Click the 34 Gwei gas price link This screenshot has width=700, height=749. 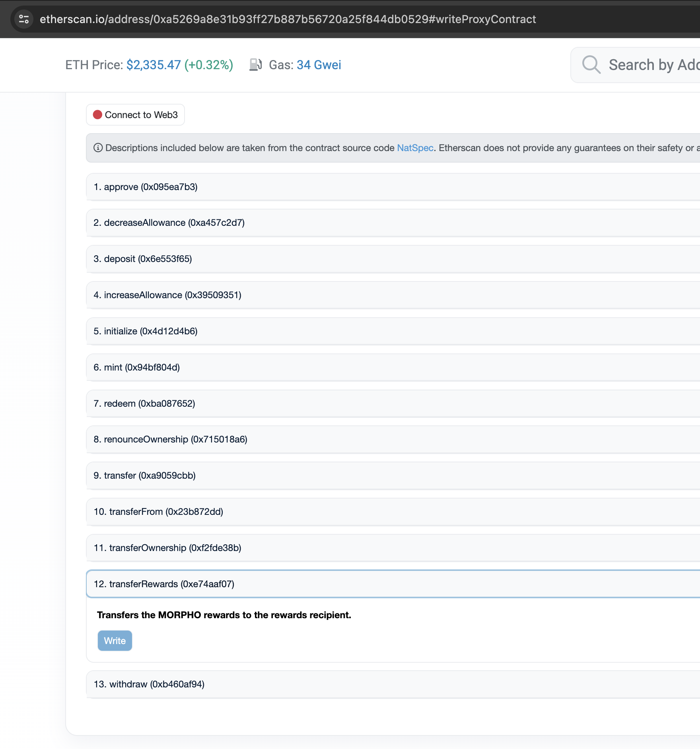point(319,65)
